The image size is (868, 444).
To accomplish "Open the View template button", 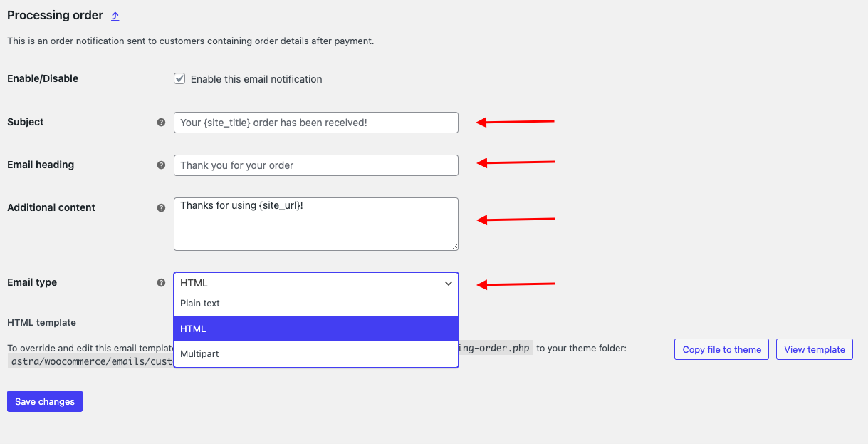I will pyautogui.click(x=815, y=349).
